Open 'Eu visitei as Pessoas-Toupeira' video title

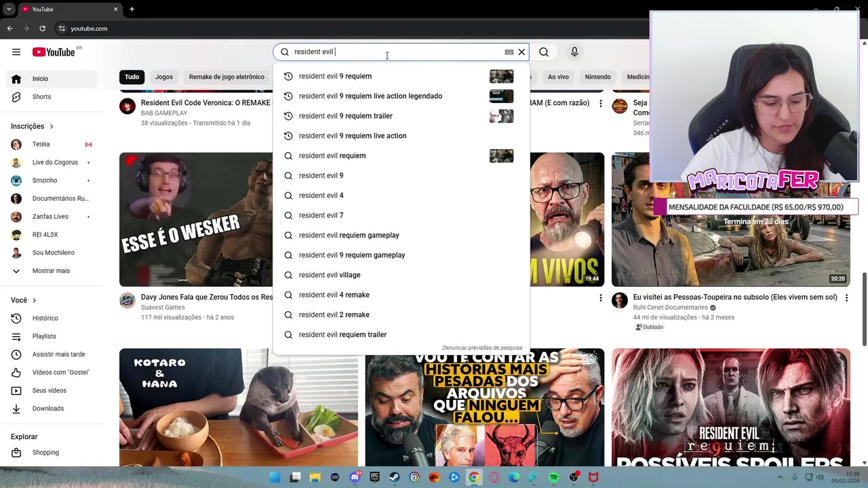tap(735, 297)
